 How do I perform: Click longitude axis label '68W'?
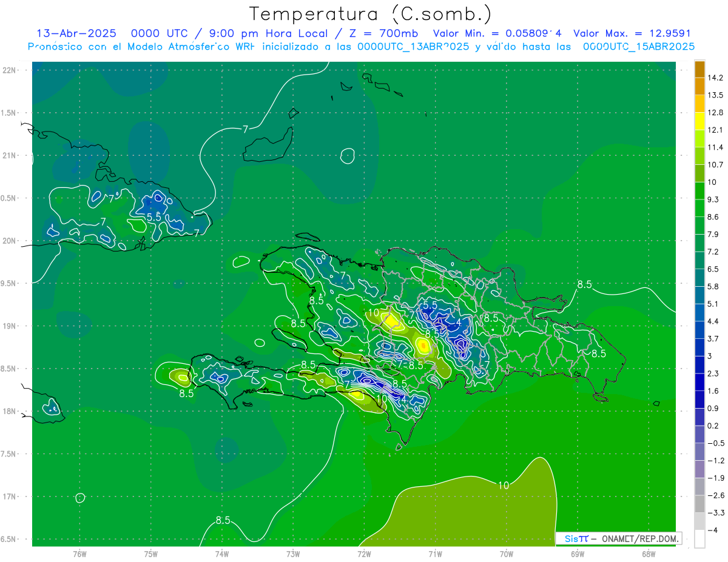point(649,554)
